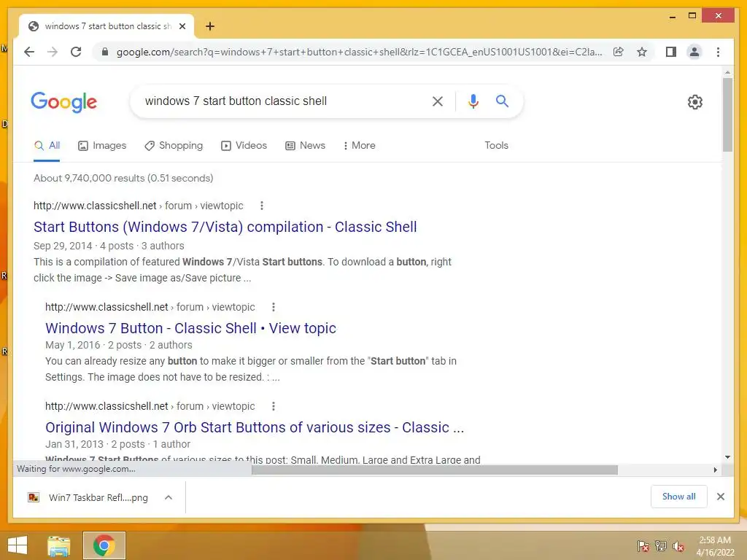
Task: Go to Google homepage via logo
Action: click(64, 102)
